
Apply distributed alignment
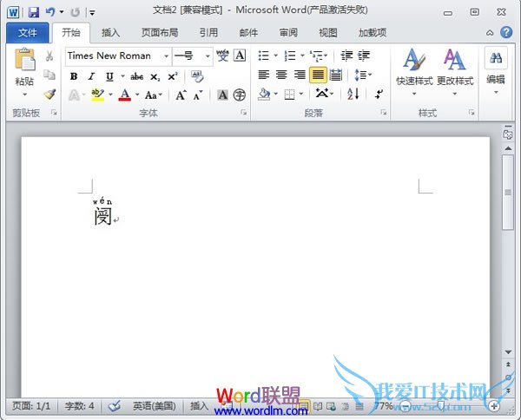336,75
